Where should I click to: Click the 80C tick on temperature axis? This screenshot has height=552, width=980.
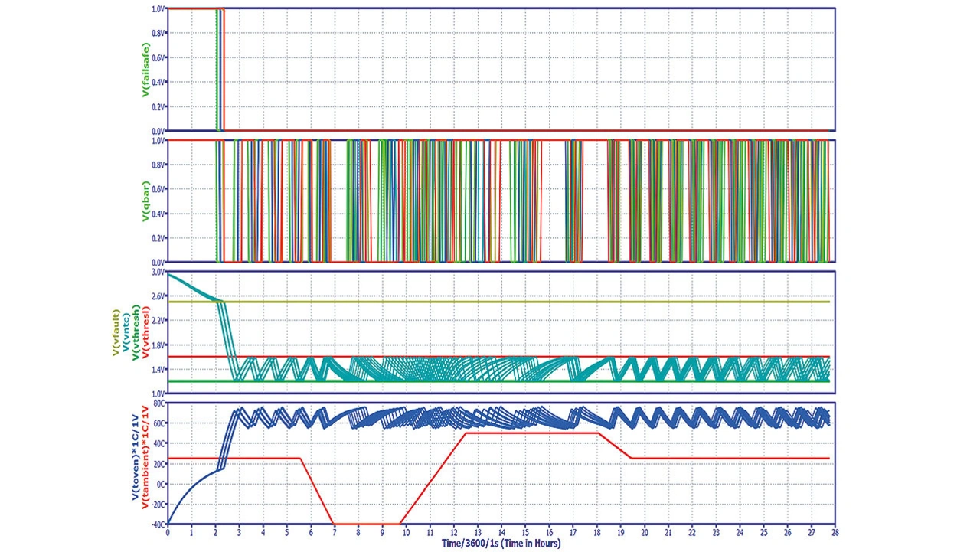tap(158, 403)
